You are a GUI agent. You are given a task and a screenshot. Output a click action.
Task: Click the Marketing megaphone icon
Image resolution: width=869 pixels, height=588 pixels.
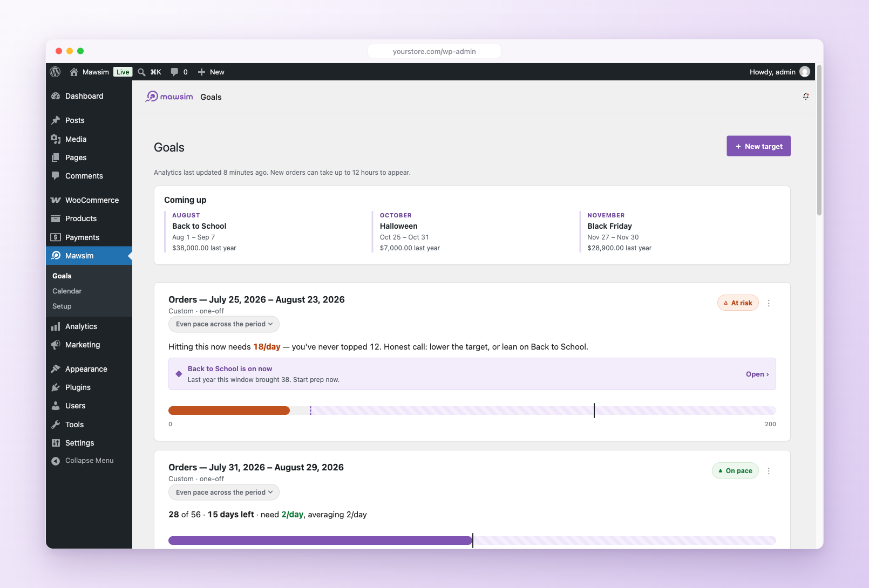point(56,345)
